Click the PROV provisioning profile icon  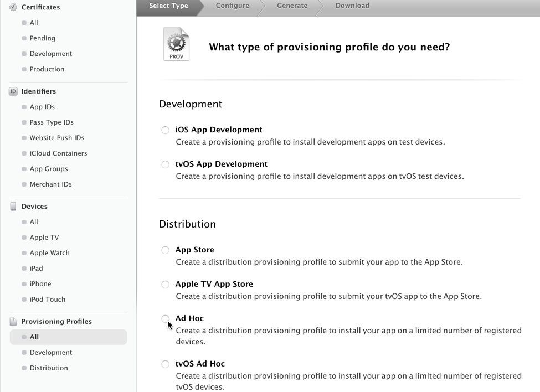tap(176, 44)
